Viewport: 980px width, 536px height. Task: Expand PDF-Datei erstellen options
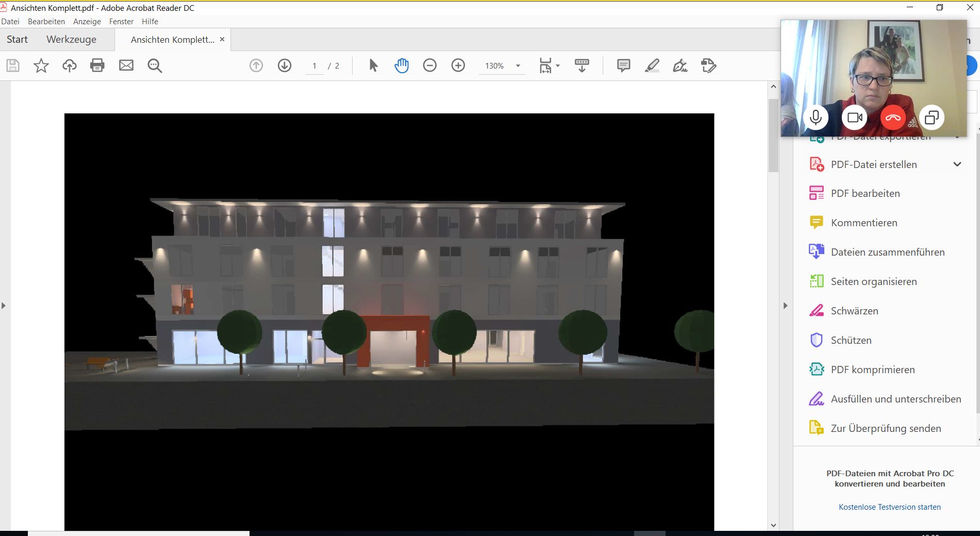(x=957, y=164)
